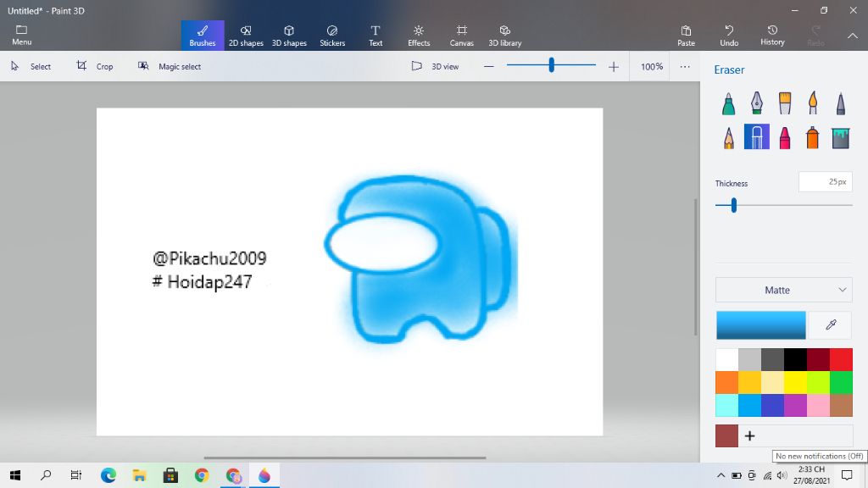Open File Explorer from the taskbar
The height and width of the screenshot is (488, 868).
[140, 475]
